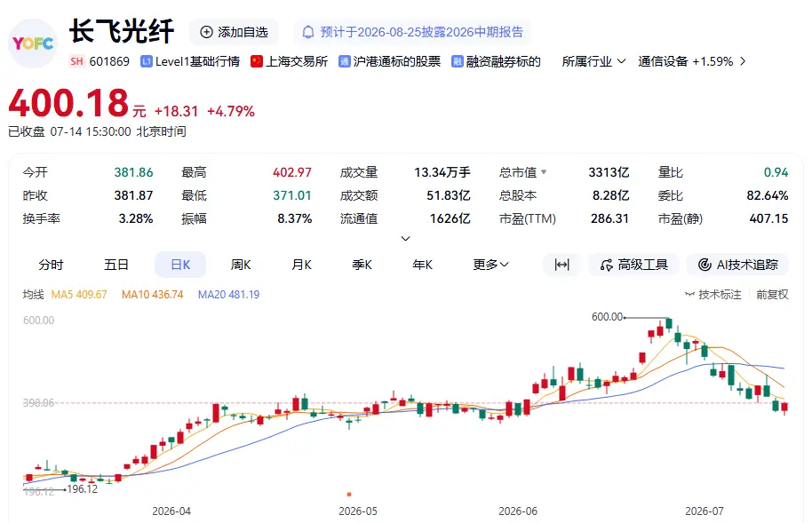Click the bell reminder icon
Screen dimensions: 812x523
tap(308, 32)
